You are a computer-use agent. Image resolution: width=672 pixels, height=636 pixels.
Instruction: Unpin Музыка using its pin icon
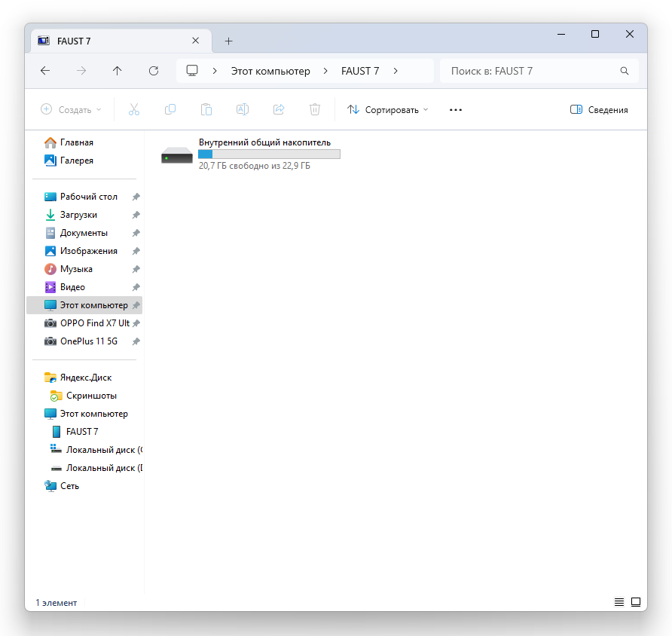[x=136, y=269]
